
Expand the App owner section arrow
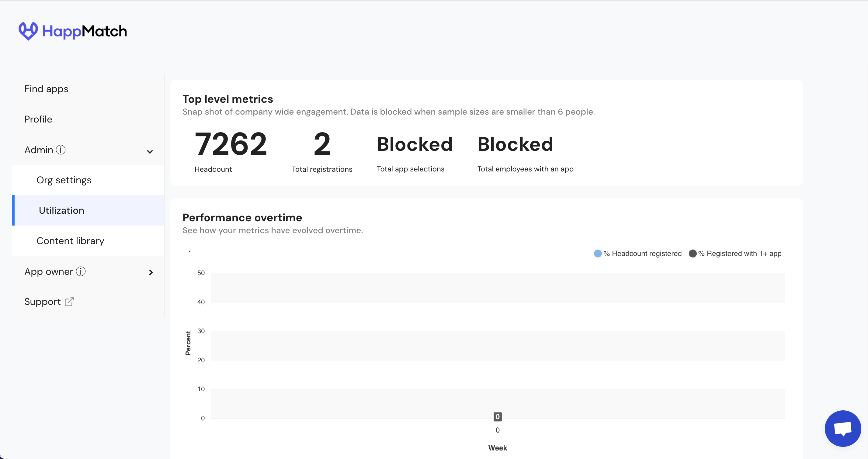(x=151, y=272)
